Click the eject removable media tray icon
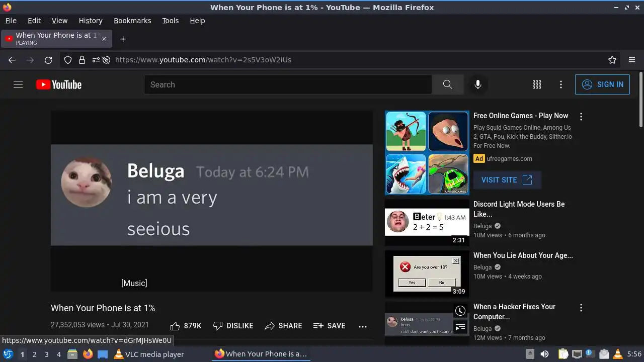The height and width of the screenshot is (362, 644). pyautogui.click(x=530, y=354)
